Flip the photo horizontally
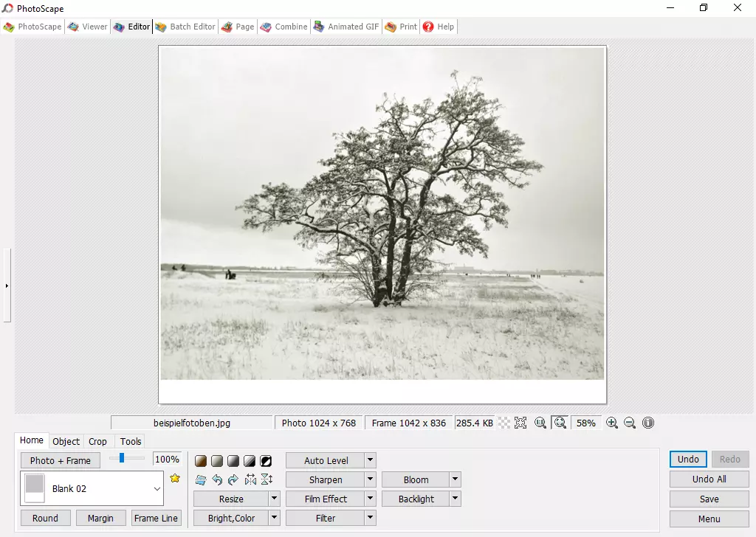 pos(250,479)
